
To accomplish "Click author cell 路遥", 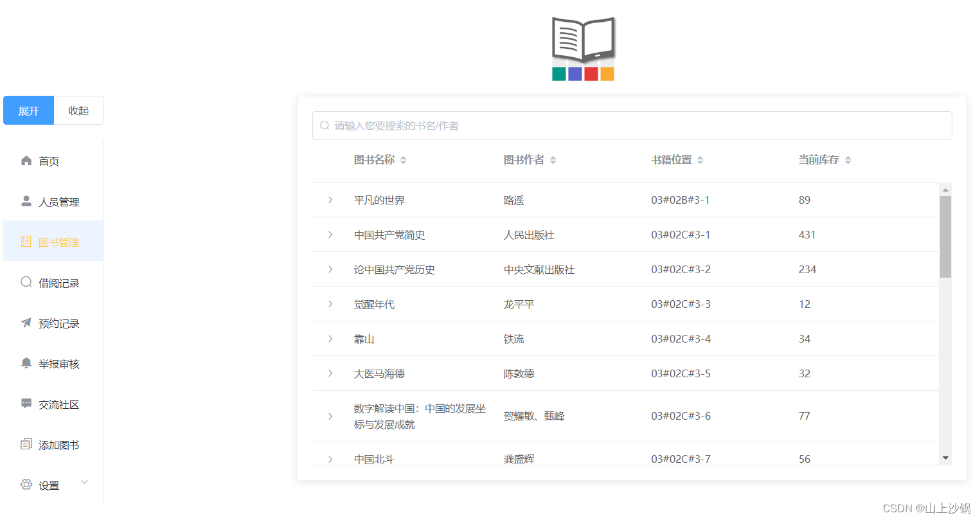I will [513, 200].
